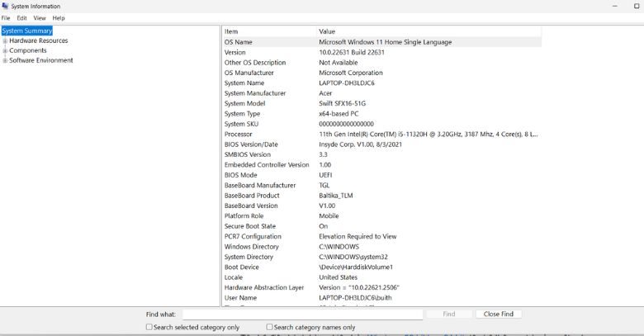Click the Value column header

point(429,31)
